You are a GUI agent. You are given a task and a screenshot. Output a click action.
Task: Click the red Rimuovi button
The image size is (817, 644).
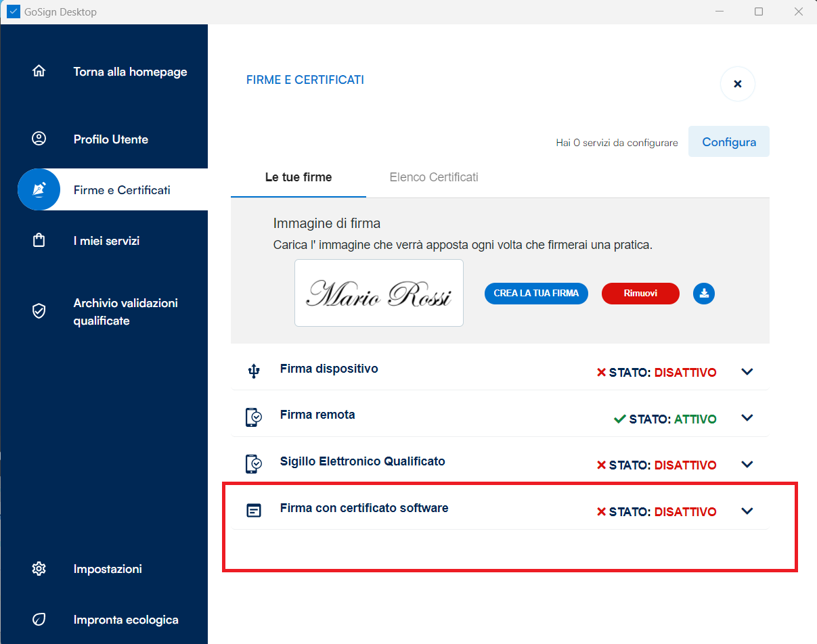640,294
